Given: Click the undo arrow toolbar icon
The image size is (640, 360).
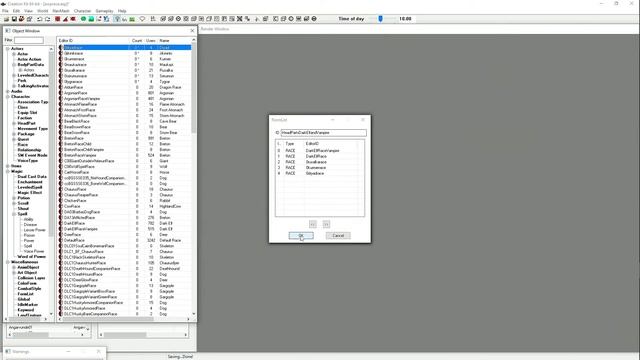Looking at the screenshot, I should point(40,19).
